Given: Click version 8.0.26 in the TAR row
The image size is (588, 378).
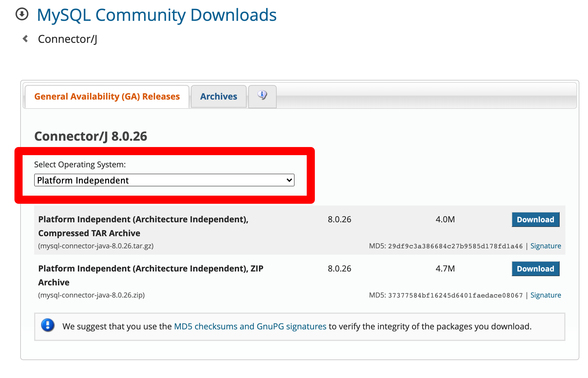Looking at the screenshot, I should (x=339, y=219).
